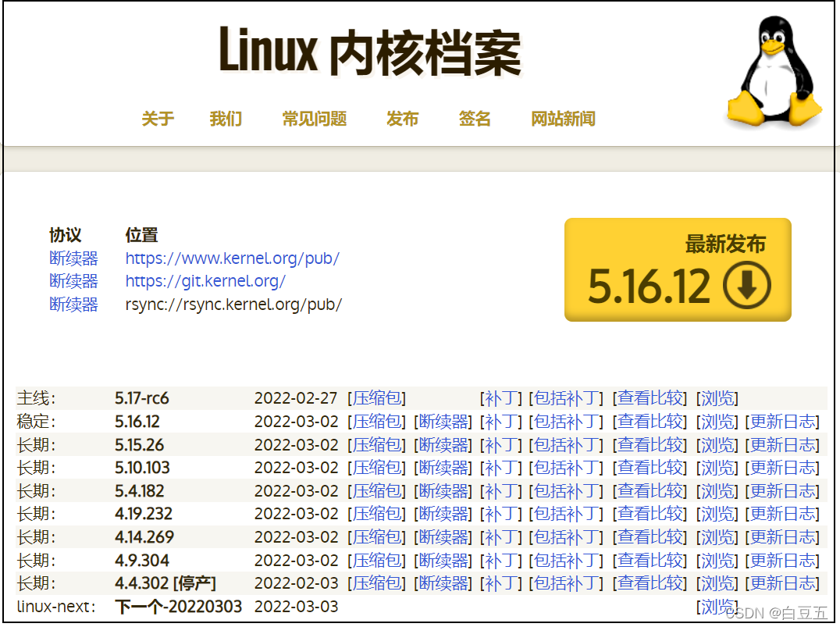Click 断续器 in the 5.16.12 row
840x627 pixels.
tap(443, 422)
